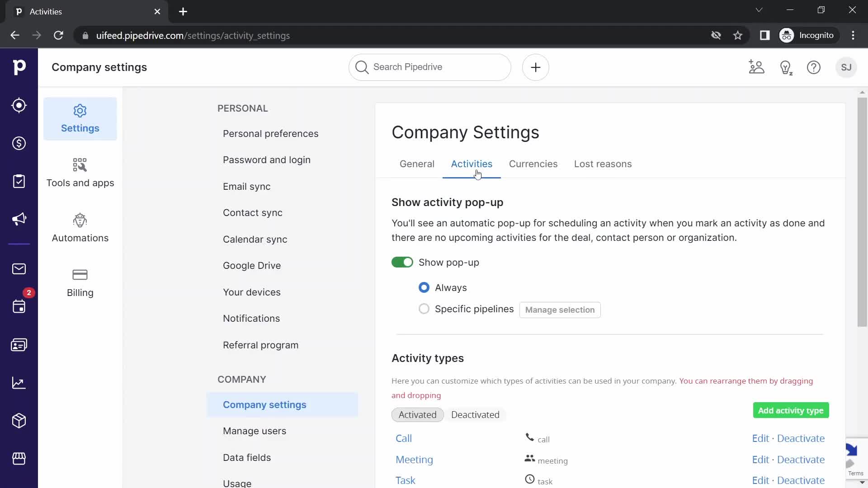Open Email sync settings
This screenshot has width=868, height=488.
pyautogui.click(x=247, y=187)
